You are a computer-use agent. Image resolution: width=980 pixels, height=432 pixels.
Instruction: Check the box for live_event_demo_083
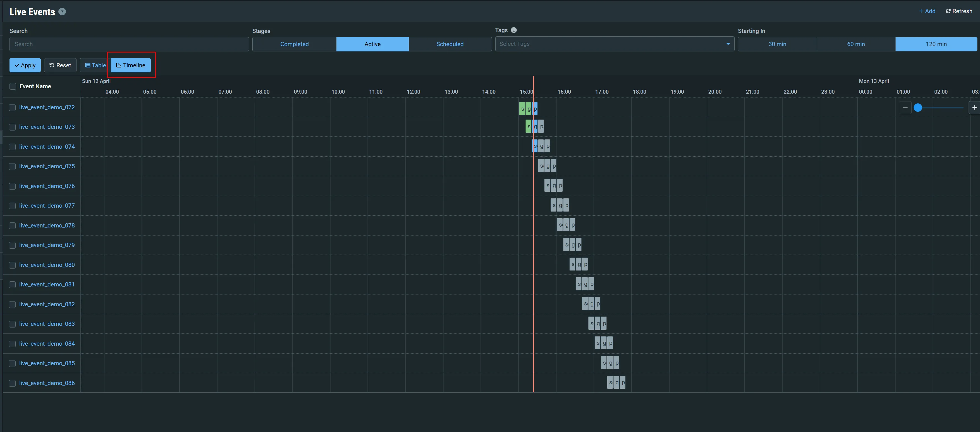[13, 324]
